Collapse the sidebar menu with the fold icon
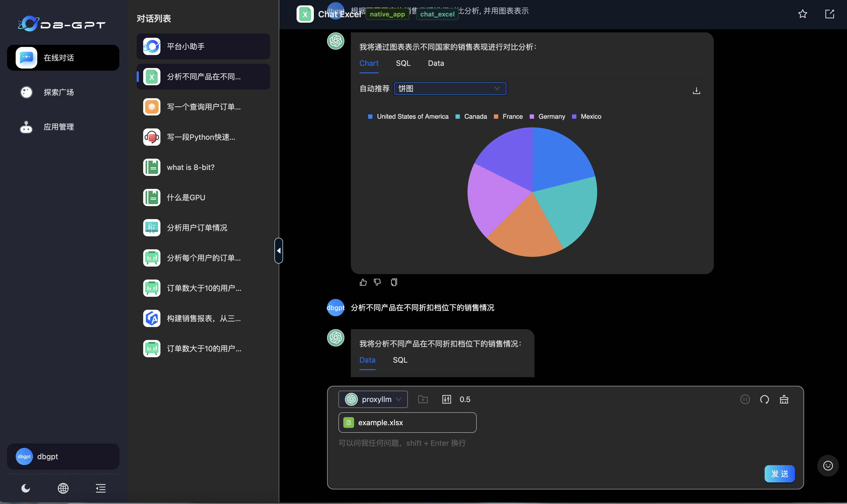 pyautogui.click(x=100, y=488)
